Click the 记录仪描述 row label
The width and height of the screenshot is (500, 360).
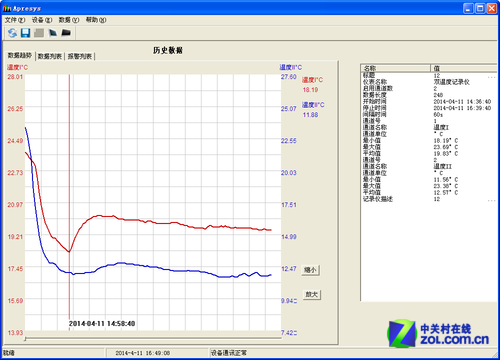pos(378,199)
